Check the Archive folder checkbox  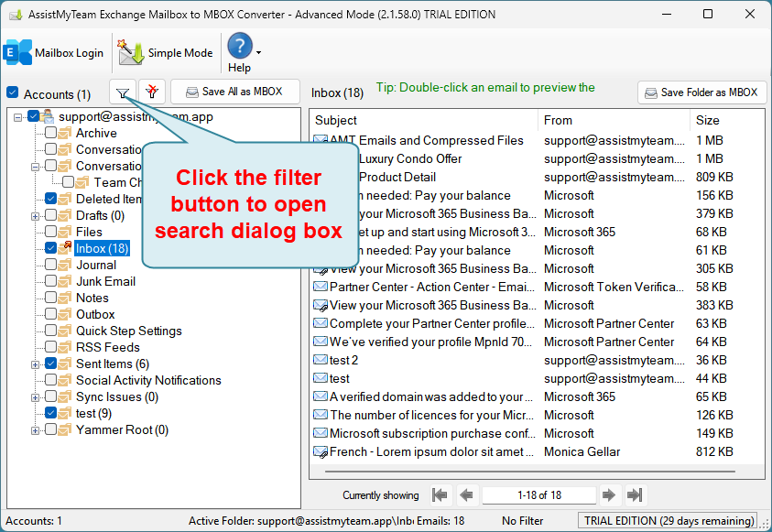(51, 134)
